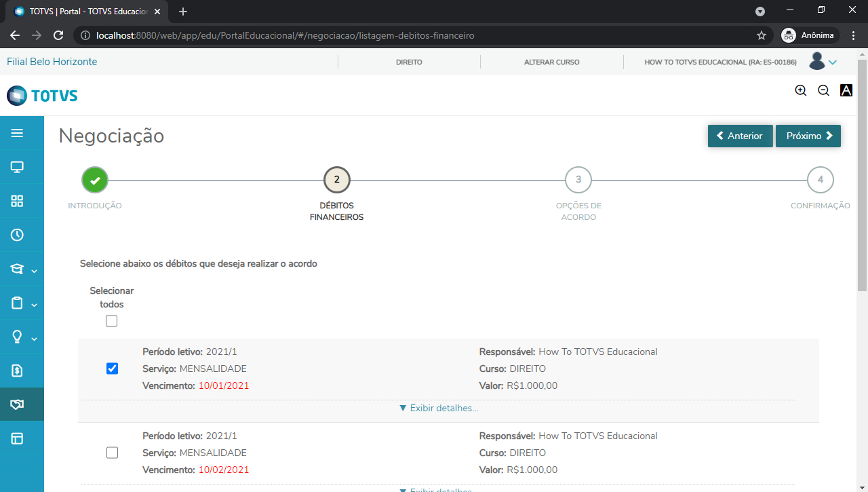Go back with the browser back arrow
The width and height of the screenshot is (868, 492).
click(15, 35)
